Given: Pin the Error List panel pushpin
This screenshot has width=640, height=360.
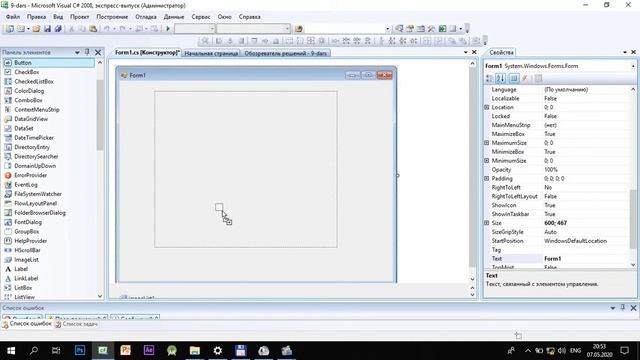Looking at the screenshot, I should pyautogui.click(x=623, y=308).
